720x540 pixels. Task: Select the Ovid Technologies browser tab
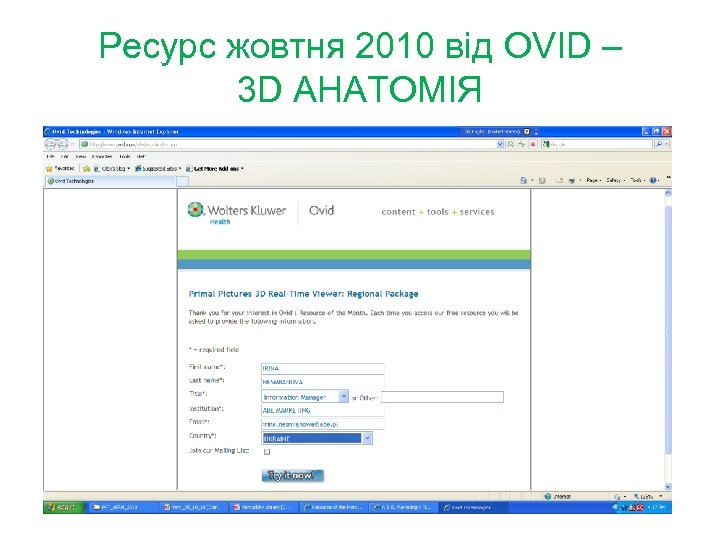click(x=110, y=181)
